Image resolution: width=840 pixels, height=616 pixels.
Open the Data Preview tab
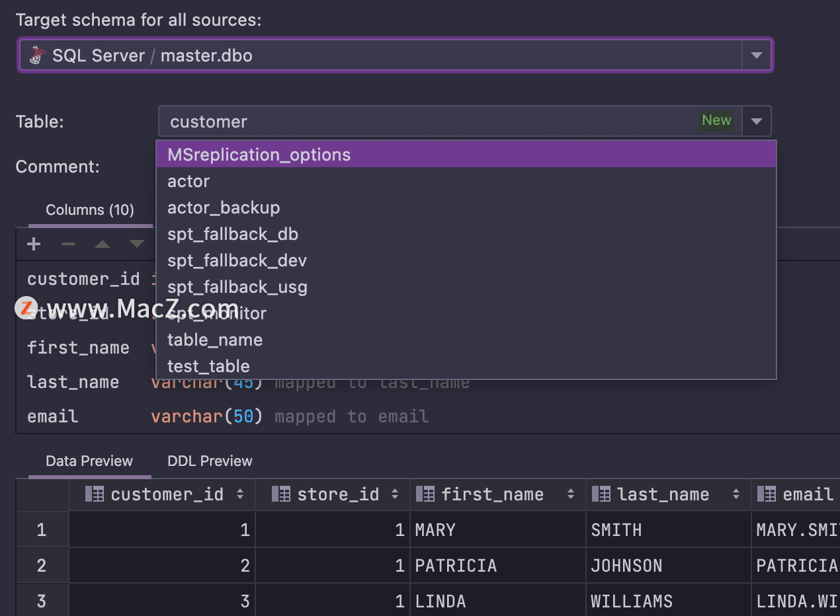point(89,461)
